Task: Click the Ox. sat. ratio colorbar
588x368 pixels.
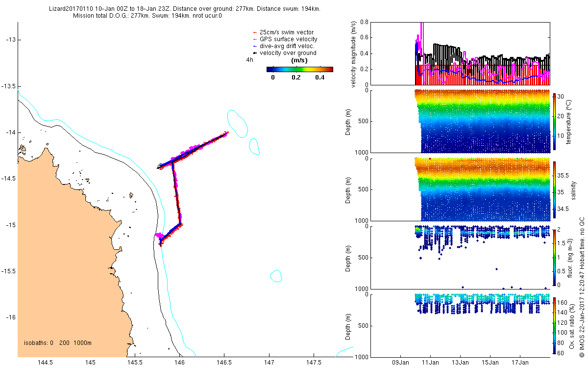Action: 555,325
